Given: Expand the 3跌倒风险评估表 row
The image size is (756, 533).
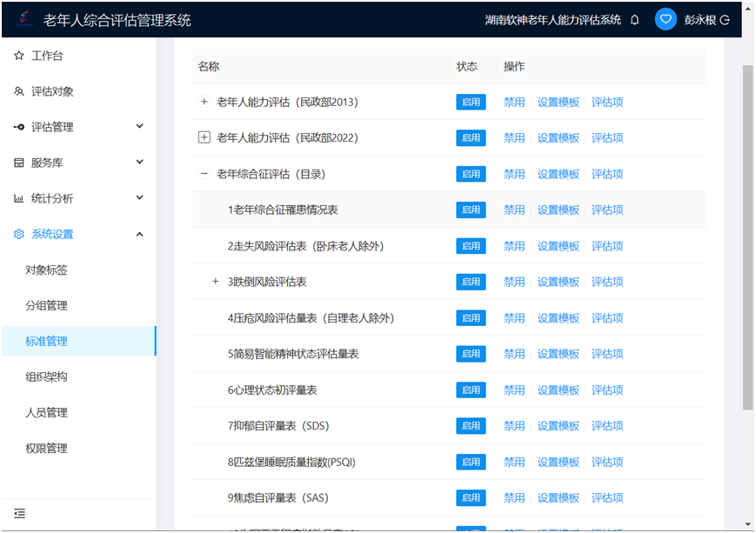Looking at the screenshot, I should coord(216,282).
